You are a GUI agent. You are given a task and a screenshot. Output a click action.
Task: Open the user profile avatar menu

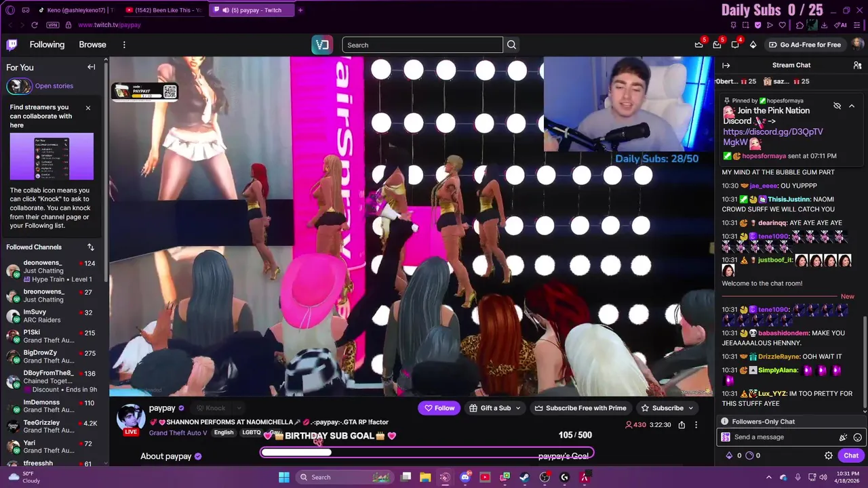(x=858, y=45)
